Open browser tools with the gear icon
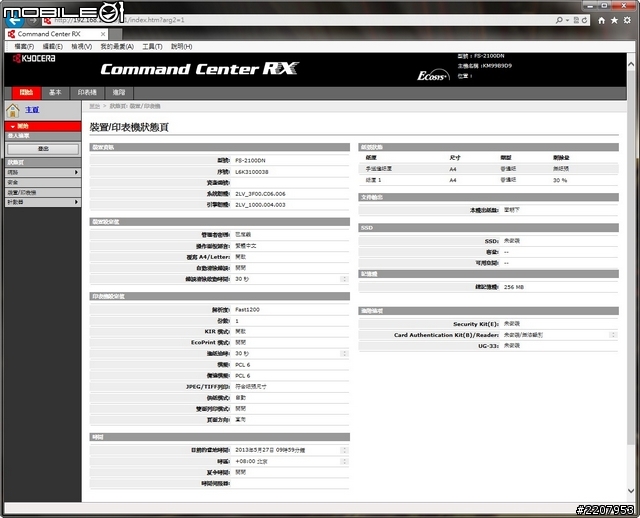 coord(627,20)
